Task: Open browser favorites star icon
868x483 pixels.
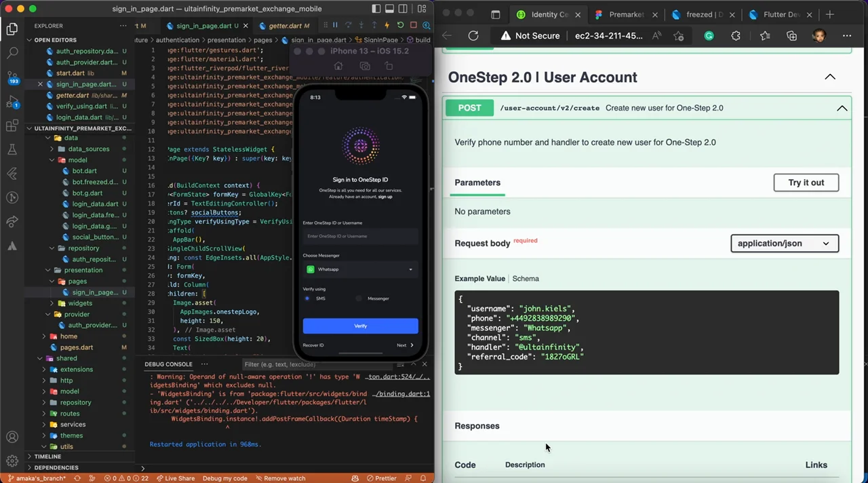Action: (x=765, y=36)
